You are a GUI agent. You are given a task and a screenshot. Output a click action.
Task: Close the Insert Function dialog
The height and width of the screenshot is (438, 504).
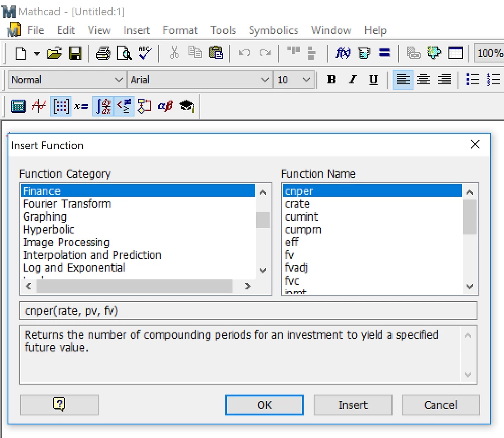coord(475,144)
